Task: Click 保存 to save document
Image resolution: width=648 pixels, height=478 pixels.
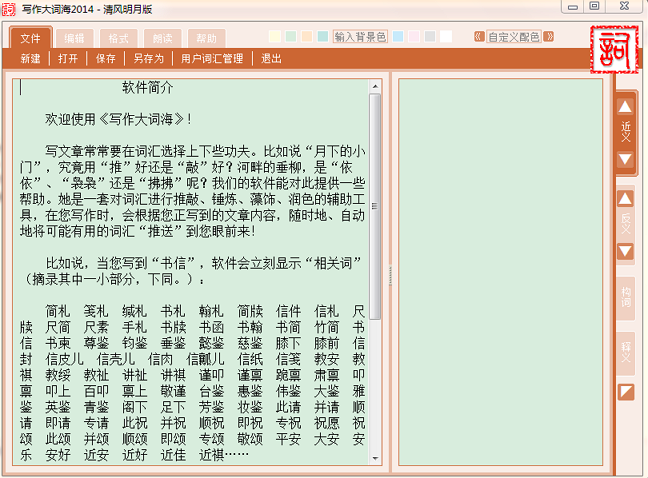Action: [x=106, y=59]
